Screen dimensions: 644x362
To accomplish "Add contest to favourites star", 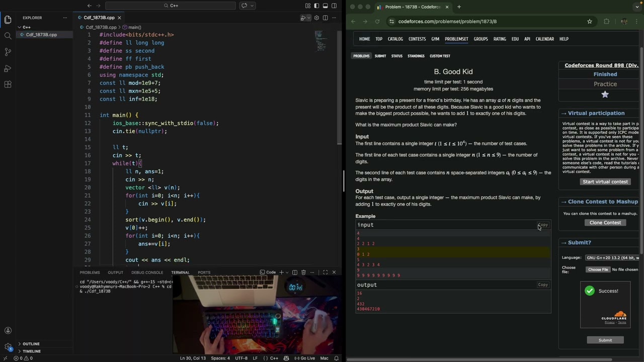I will (x=605, y=95).
